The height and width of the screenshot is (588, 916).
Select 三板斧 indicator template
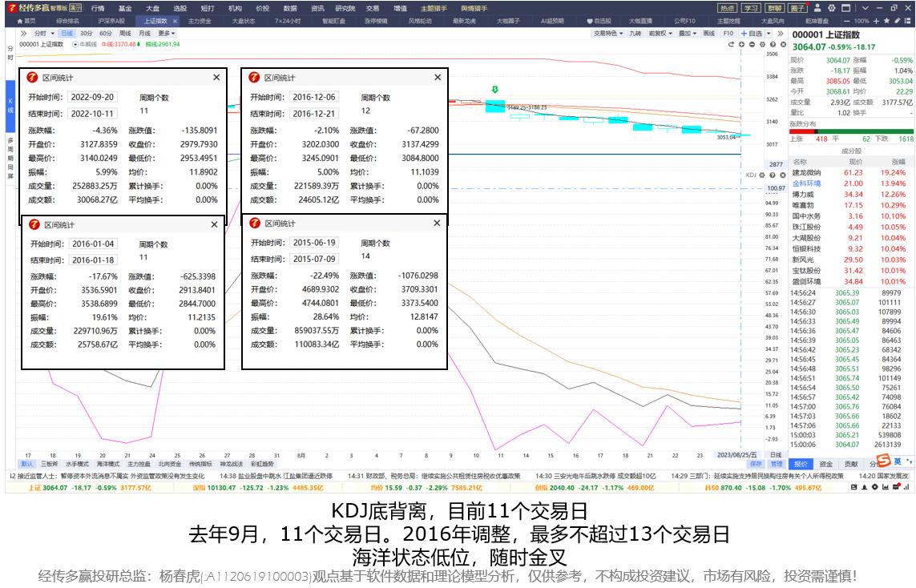pyautogui.click(x=49, y=464)
